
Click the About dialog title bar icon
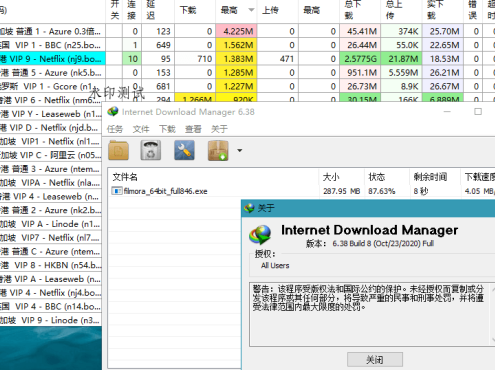click(249, 208)
